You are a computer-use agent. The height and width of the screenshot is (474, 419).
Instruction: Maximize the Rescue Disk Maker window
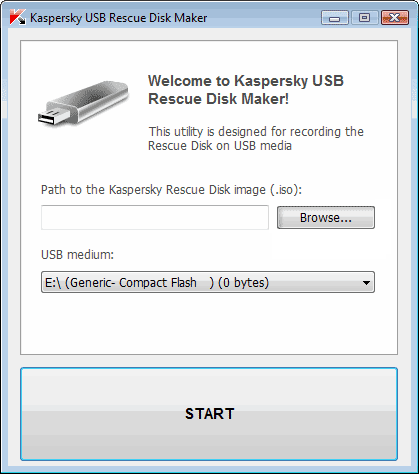[364, 17]
